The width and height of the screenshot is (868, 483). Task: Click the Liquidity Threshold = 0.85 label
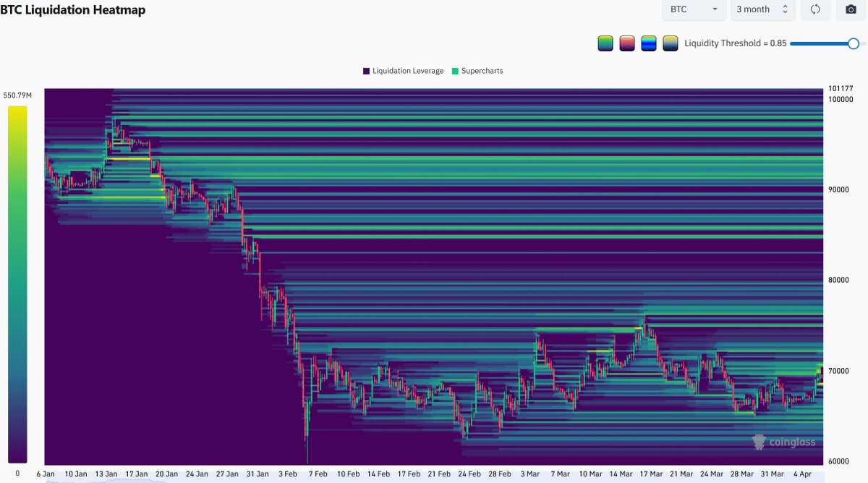tap(736, 43)
